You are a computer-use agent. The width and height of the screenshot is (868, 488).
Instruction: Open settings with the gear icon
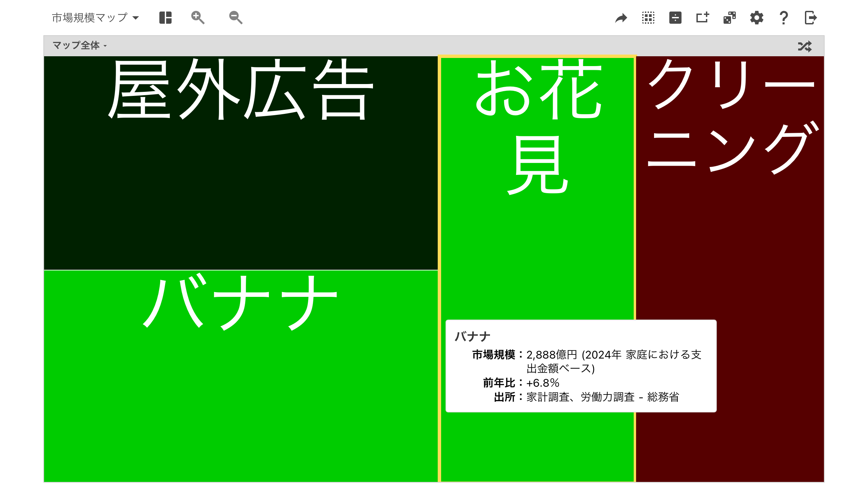click(757, 18)
